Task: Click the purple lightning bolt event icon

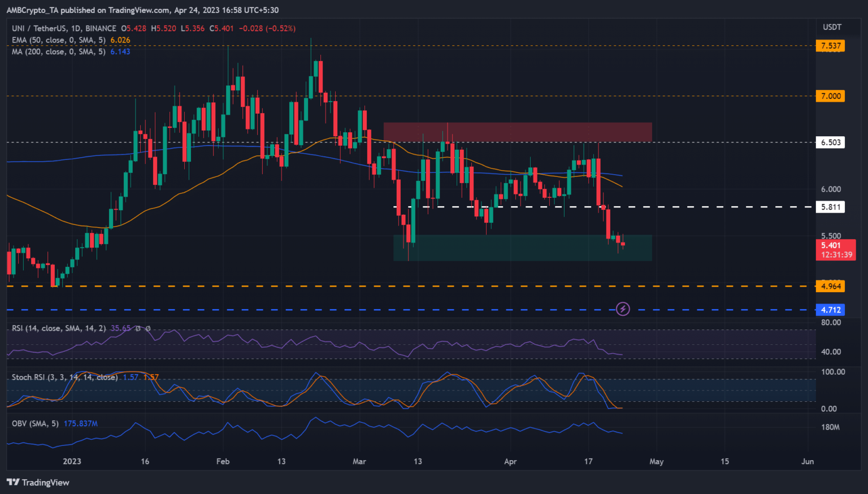Action: pos(622,309)
